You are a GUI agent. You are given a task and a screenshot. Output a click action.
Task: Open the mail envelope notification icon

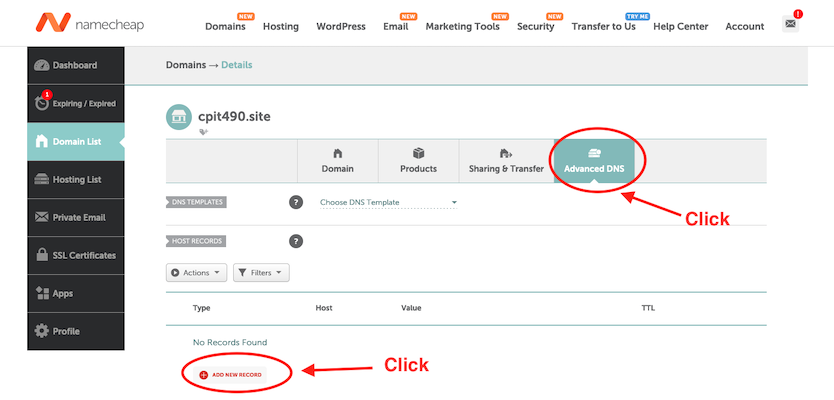click(790, 23)
